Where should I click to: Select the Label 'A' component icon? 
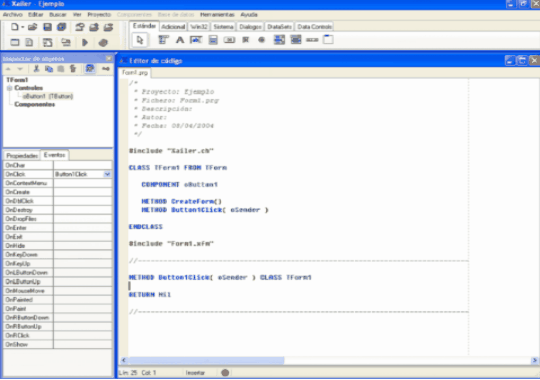click(x=180, y=40)
